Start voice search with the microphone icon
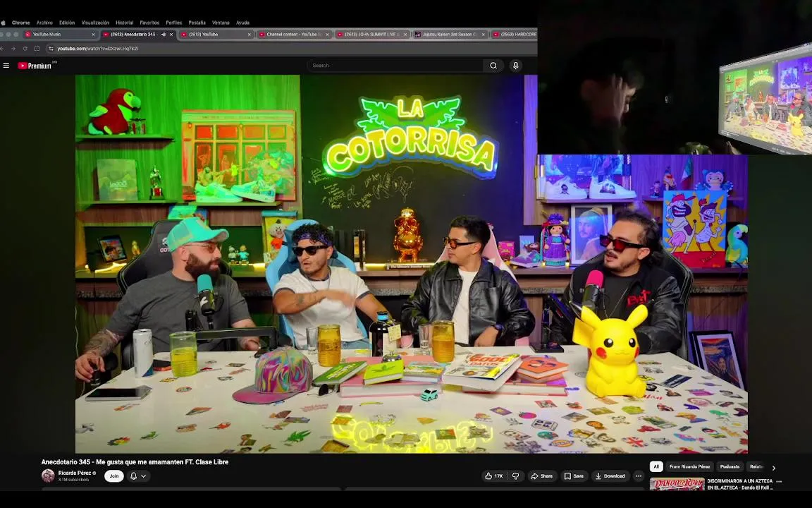Image resolution: width=812 pixels, height=508 pixels. (x=515, y=66)
